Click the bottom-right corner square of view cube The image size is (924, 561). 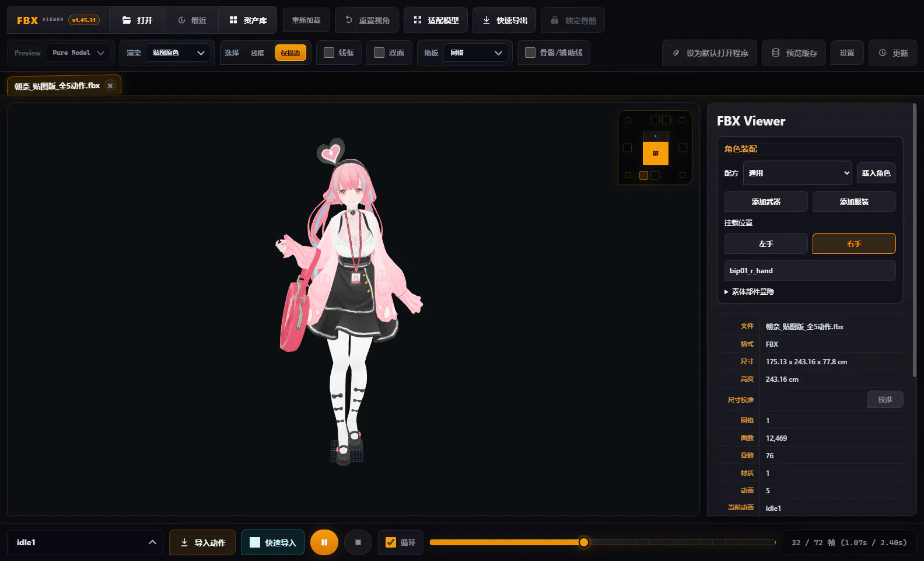[x=682, y=175]
